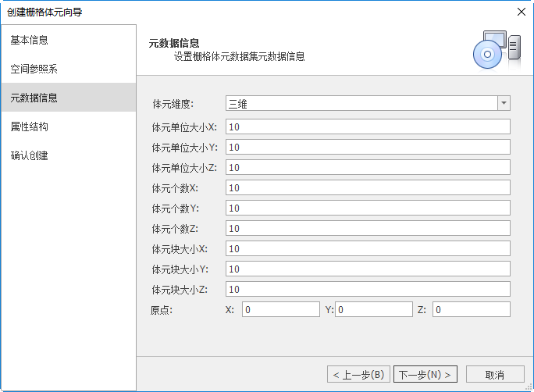The image size is (534, 392).
Task: Cancel the wizard with 取消 button
Action: 494,374
